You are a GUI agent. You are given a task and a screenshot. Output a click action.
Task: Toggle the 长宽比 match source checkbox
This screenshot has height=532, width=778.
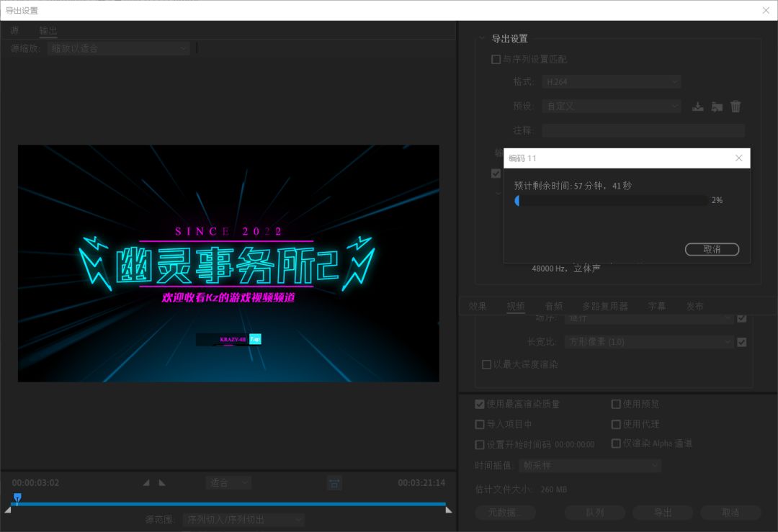[742, 342]
